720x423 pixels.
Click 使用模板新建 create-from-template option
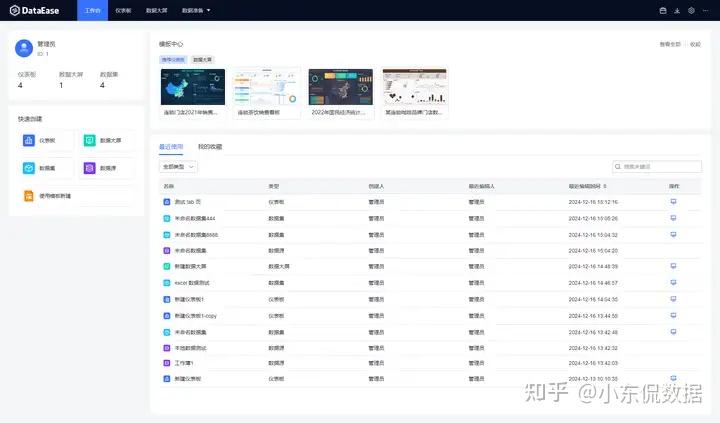(77, 196)
